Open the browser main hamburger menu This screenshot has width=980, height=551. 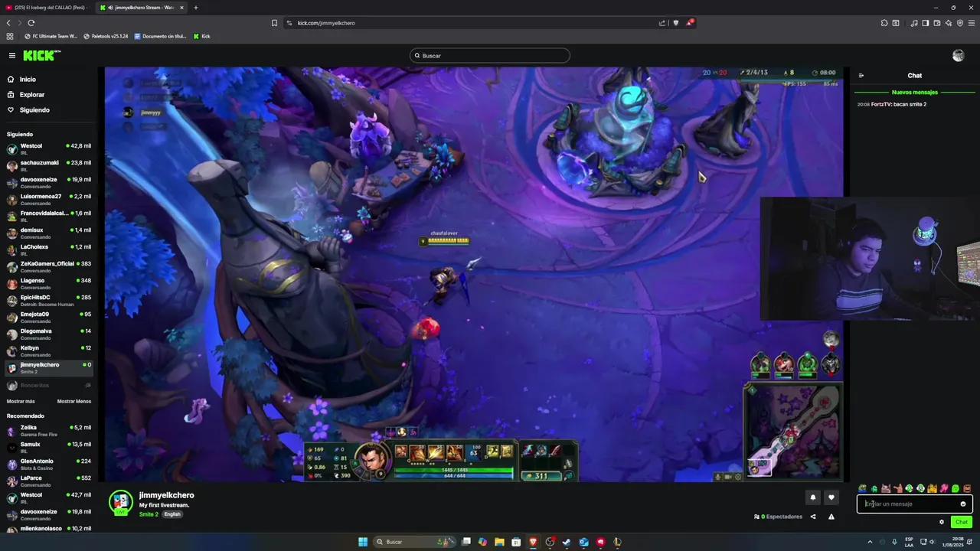click(972, 23)
